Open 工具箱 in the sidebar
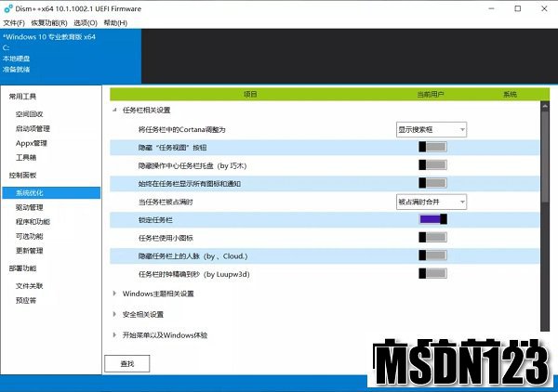 26,157
